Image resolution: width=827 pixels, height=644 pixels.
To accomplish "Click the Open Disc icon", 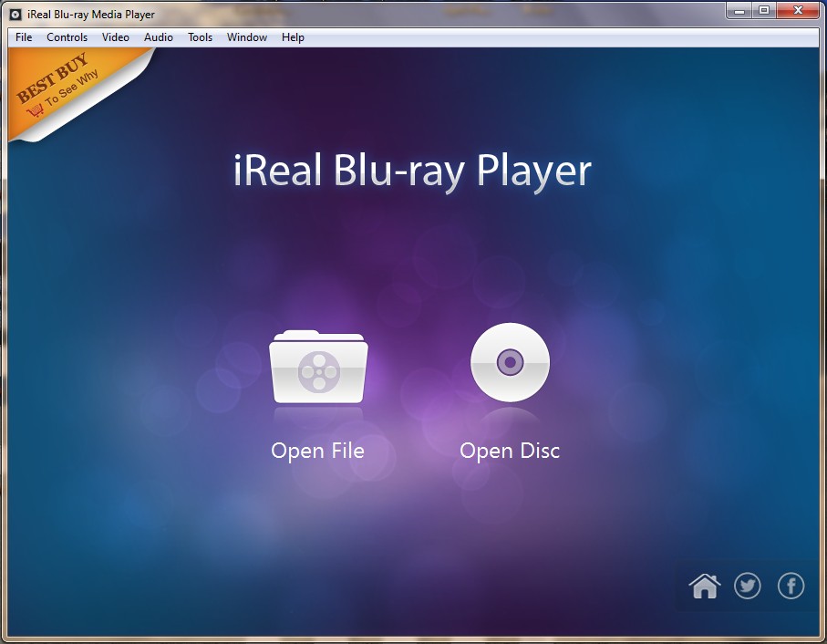I will coord(510,362).
